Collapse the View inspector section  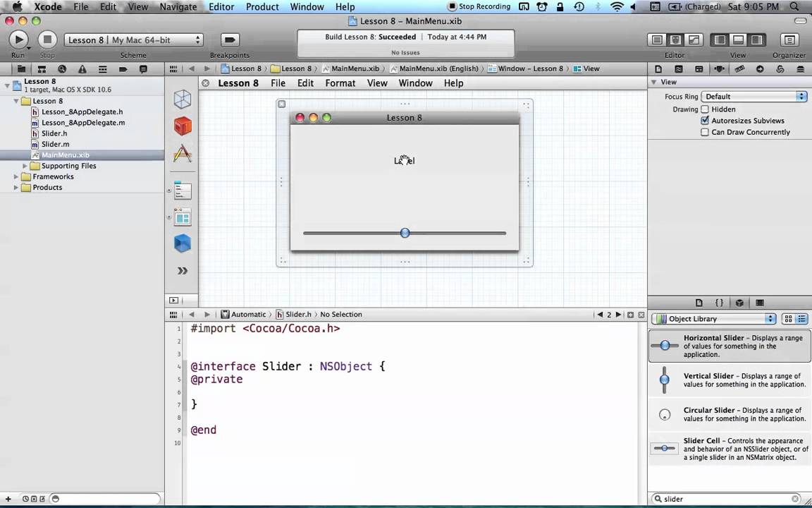tap(654, 82)
